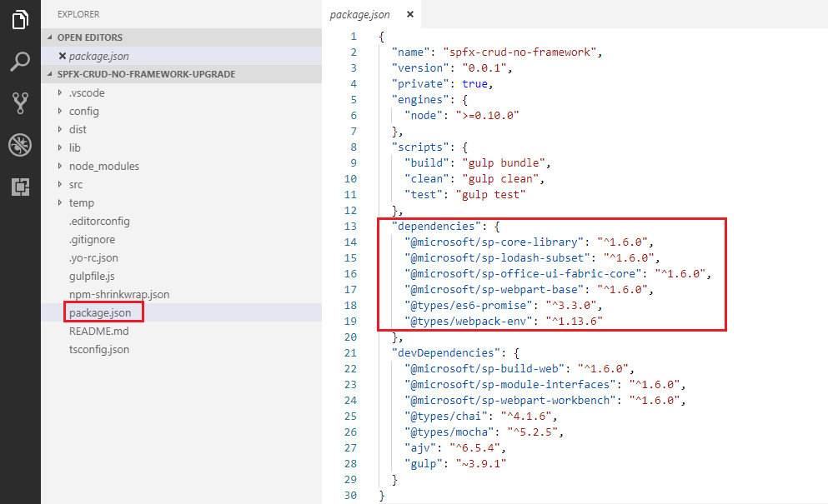This screenshot has height=504, width=828.
Task: Select npm-shrinkwrap.json file
Action: point(119,294)
